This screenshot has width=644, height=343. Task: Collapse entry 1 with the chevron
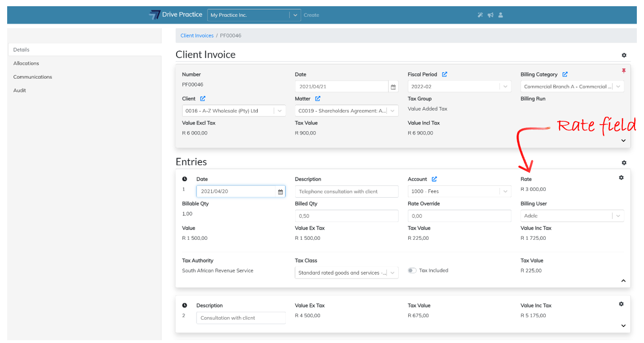[623, 281]
